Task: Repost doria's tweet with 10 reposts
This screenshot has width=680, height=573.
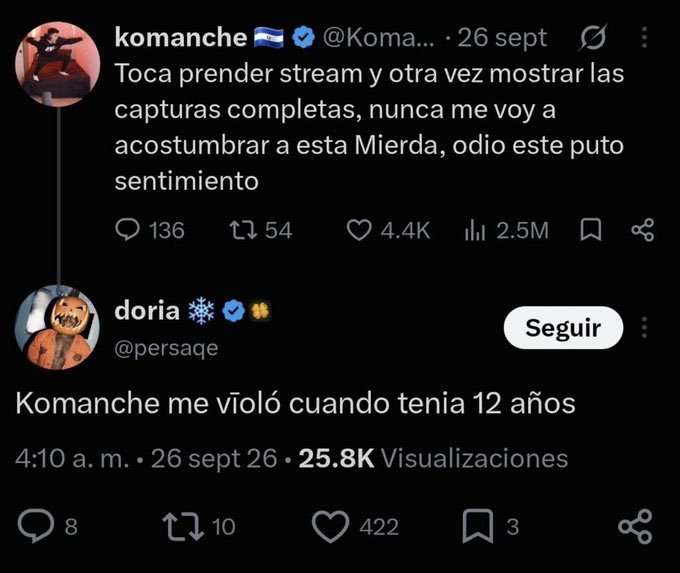Action: point(199,526)
